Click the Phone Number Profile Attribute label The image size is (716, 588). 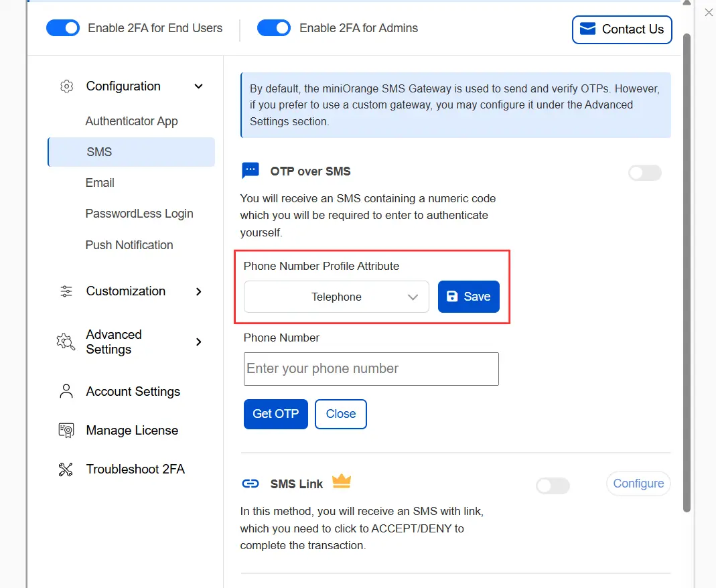[x=321, y=266]
